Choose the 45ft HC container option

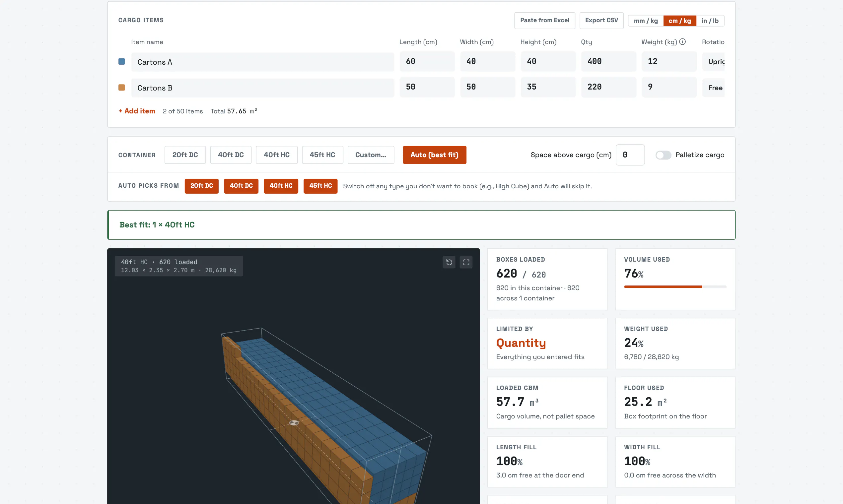pyautogui.click(x=322, y=155)
